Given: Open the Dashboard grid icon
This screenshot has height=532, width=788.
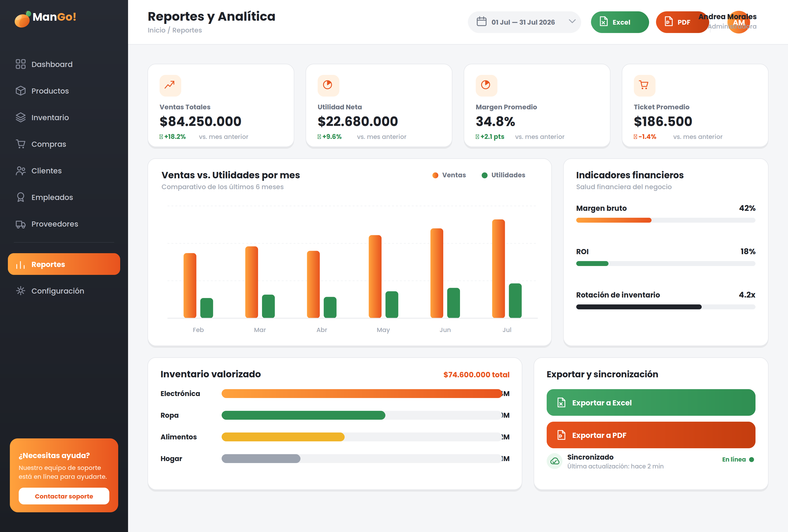Looking at the screenshot, I should coord(21,64).
